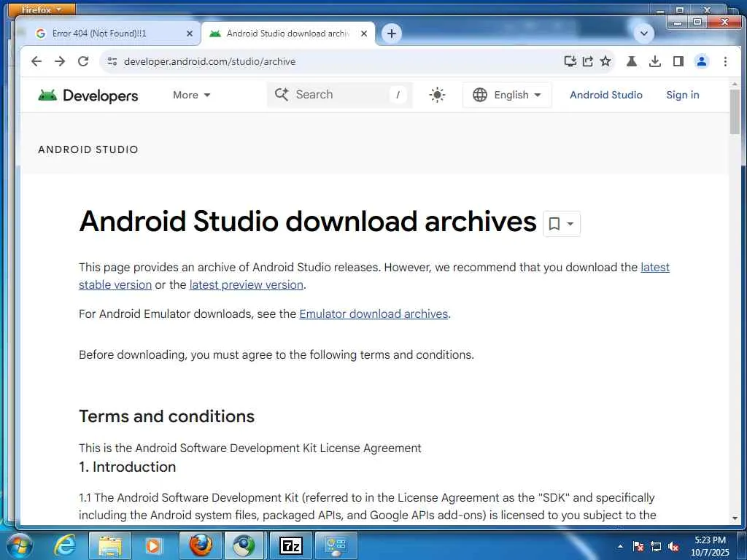Open the Android Studio header link
This screenshot has width=747, height=560.
(606, 95)
